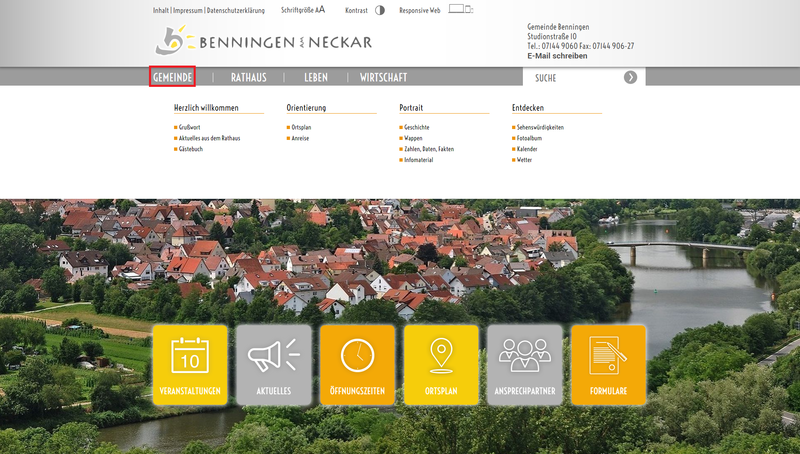Image resolution: width=800 pixels, height=454 pixels.
Task: Toggle the Responsive Web device view
Action: 459,9
